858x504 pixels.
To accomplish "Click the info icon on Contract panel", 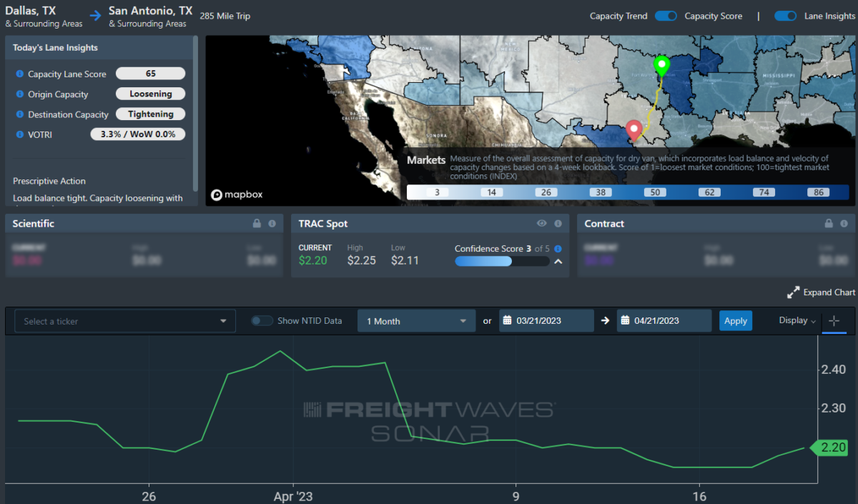I will point(844,224).
